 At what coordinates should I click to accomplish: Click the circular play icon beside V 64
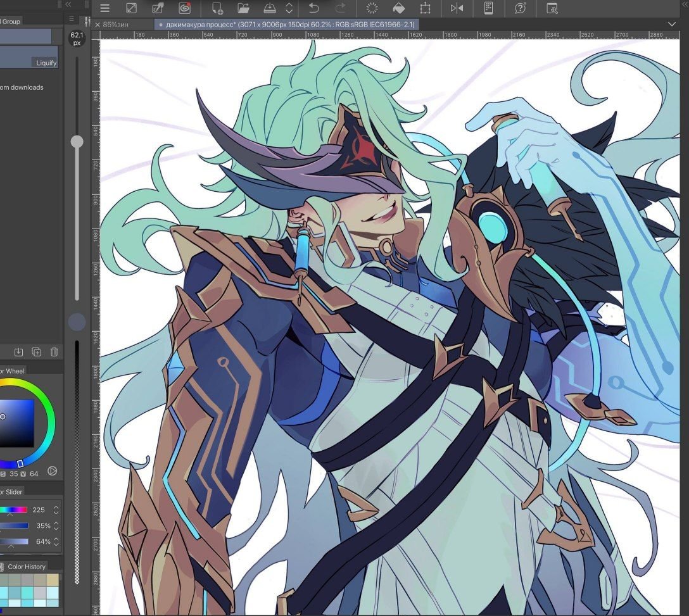53,471
